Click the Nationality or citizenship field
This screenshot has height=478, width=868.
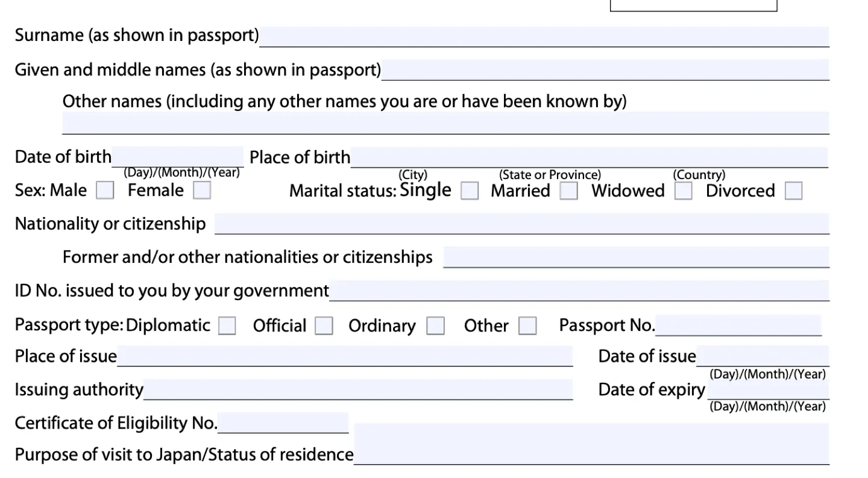click(522, 224)
